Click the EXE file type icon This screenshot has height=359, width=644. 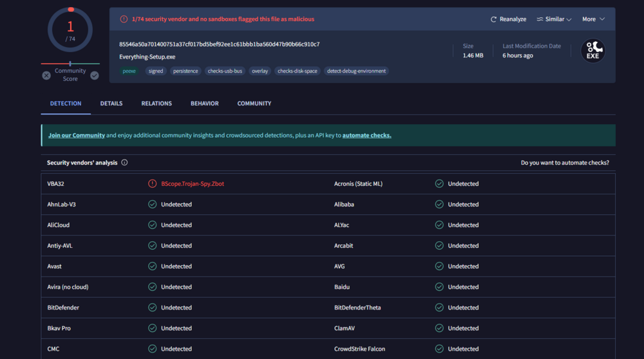coord(592,50)
